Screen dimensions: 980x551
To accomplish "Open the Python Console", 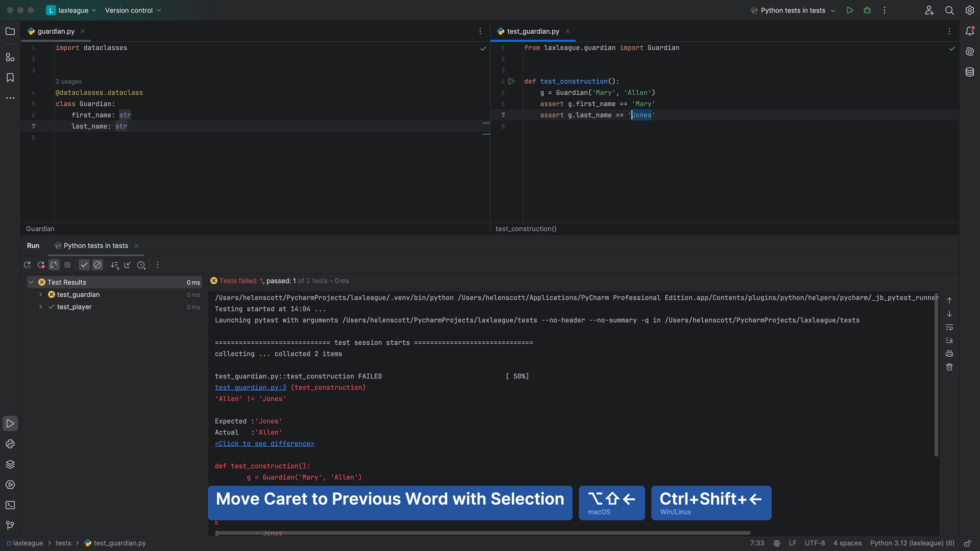I will click(10, 444).
